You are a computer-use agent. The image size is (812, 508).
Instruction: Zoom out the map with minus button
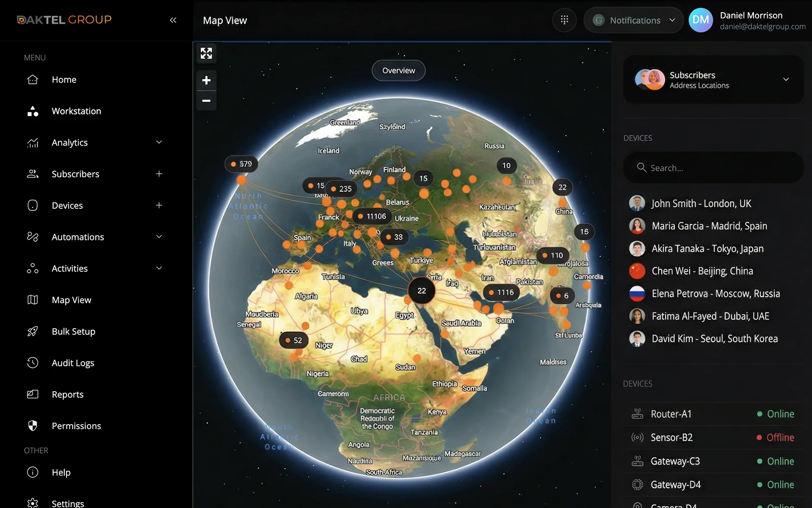pos(207,101)
